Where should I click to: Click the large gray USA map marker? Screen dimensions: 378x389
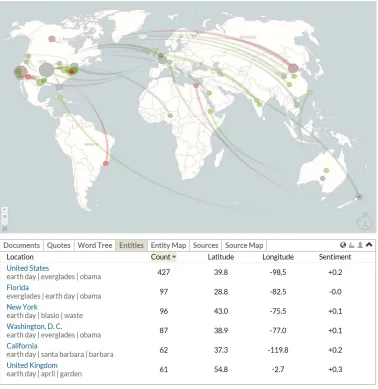[46, 70]
